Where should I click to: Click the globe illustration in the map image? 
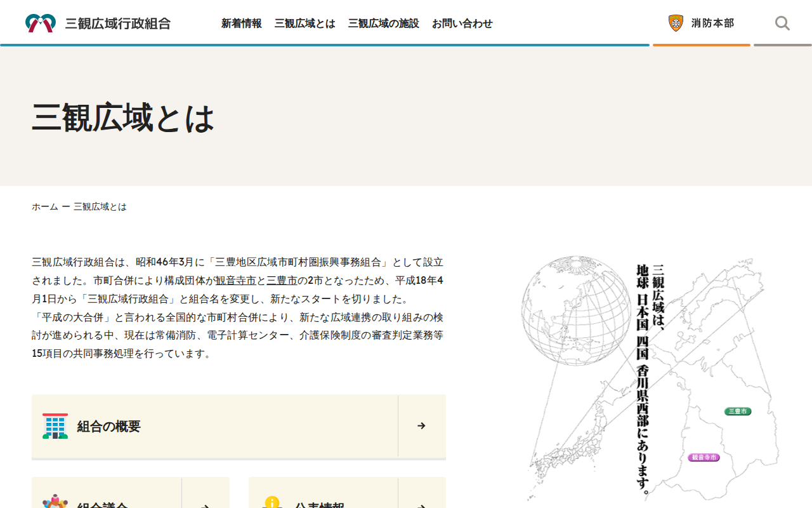pyautogui.click(x=576, y=311)
